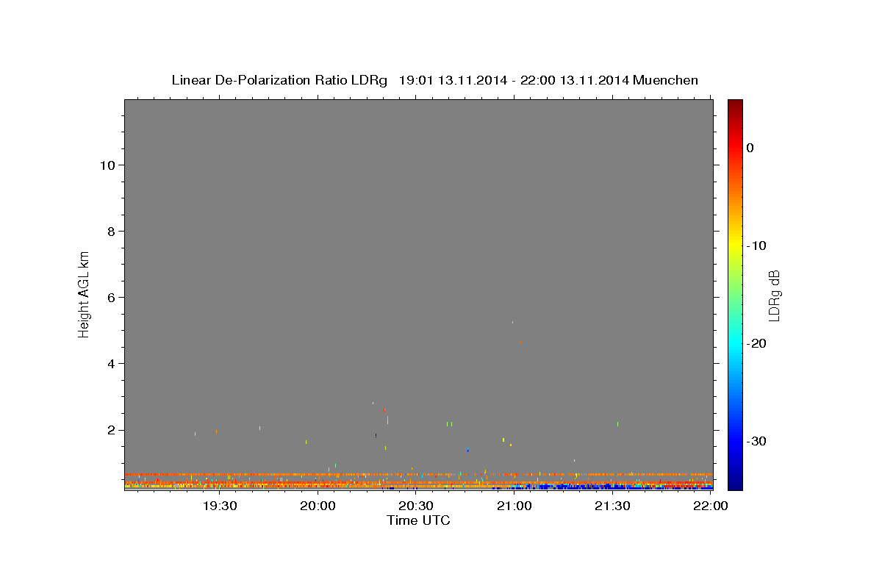The height and width of the screenshot is (588, 882).
Task: Click the '21:00' time axis label
Action: coord(514,506)
